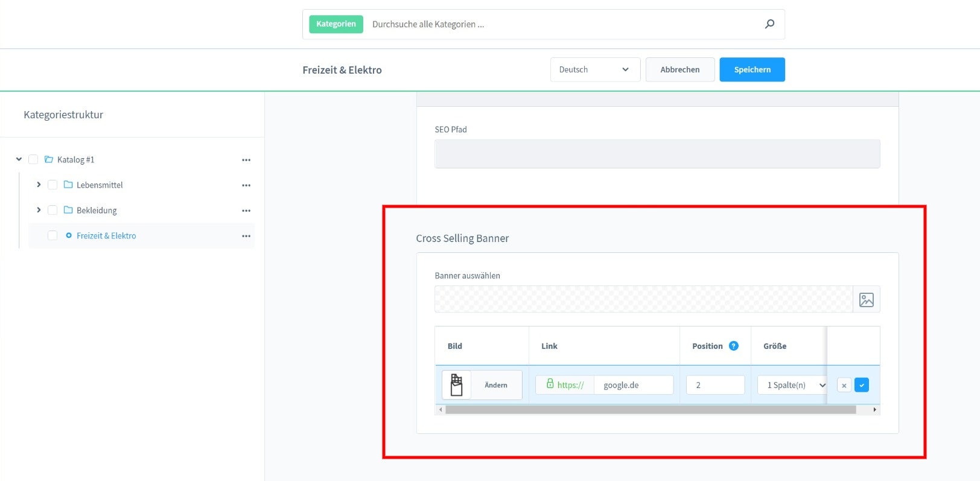Expand the Lebensmittel category
980x481 pixels.
(39, 185)
